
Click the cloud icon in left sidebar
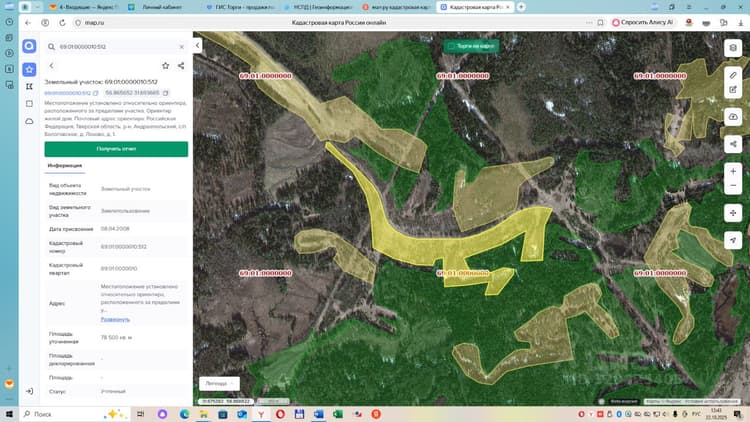29,122
